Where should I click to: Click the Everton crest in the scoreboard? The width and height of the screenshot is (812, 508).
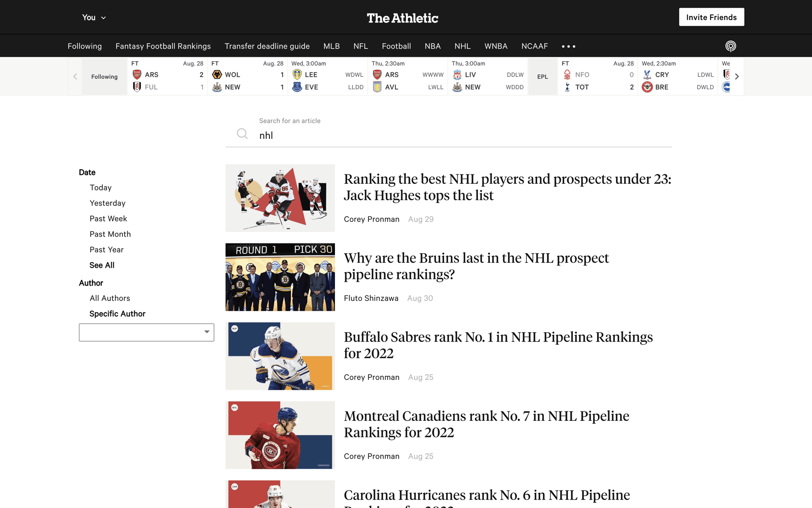[x=297, y=87]
